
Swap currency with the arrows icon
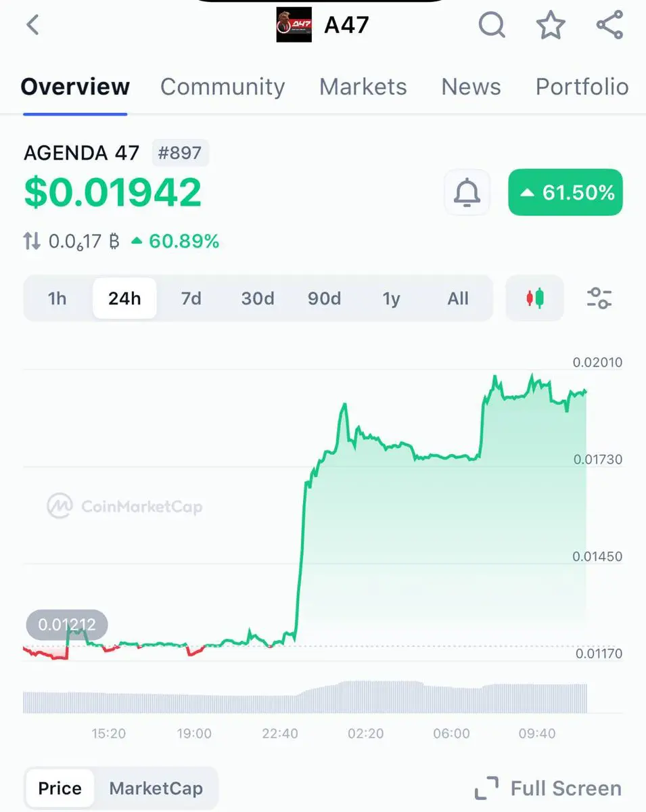32,241
